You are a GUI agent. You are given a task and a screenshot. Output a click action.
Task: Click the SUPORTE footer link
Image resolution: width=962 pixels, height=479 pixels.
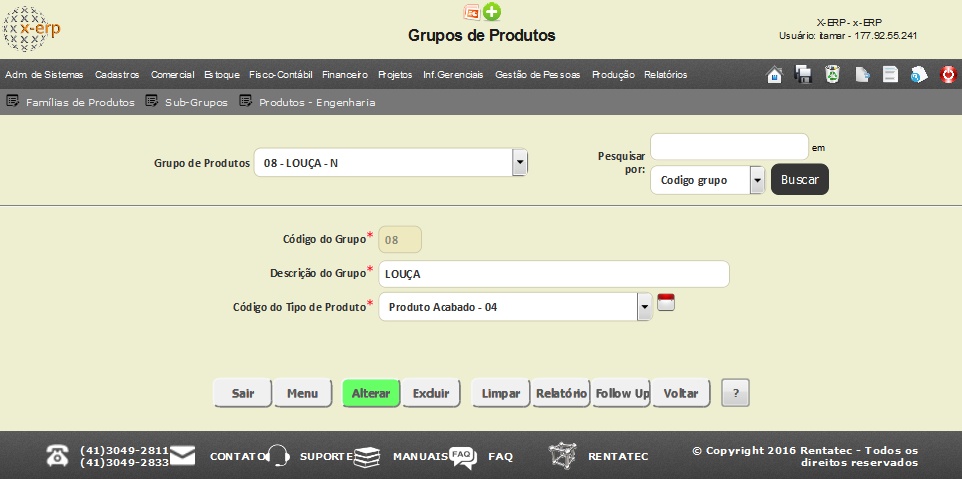pos(326,457)
